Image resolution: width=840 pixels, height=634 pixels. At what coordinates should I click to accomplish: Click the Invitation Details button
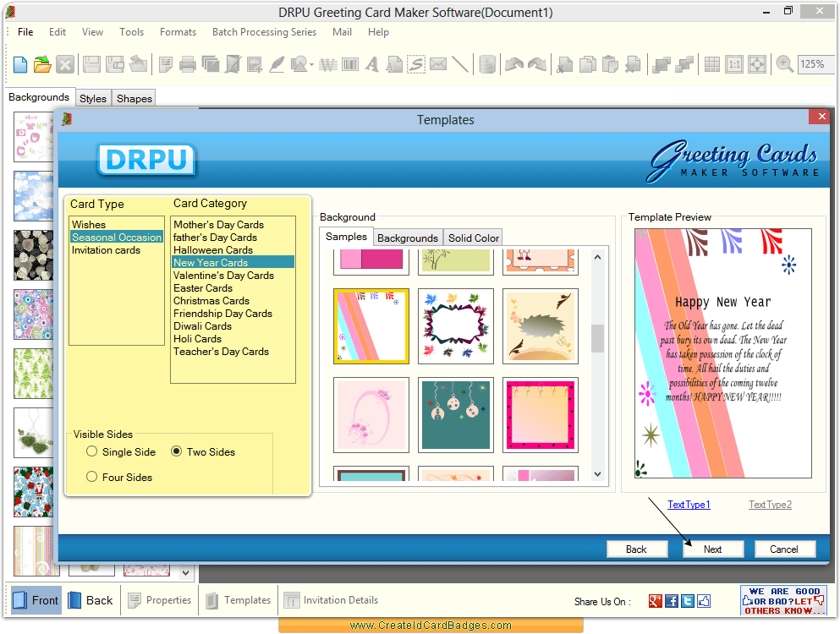tap(331, 600)
